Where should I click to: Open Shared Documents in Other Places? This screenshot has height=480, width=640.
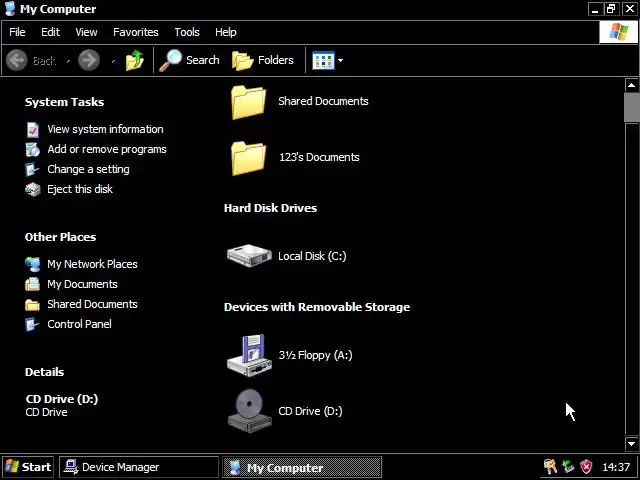point(92,304)
